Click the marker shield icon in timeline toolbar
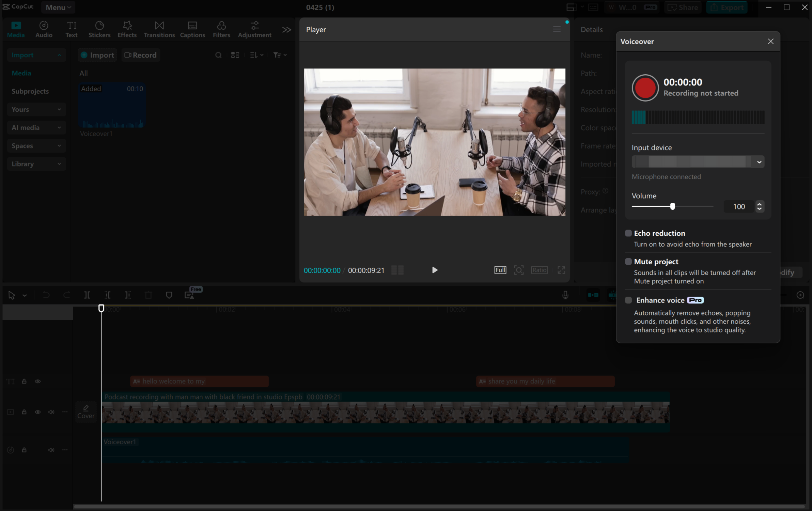The image size is (812, 511). 169,295
